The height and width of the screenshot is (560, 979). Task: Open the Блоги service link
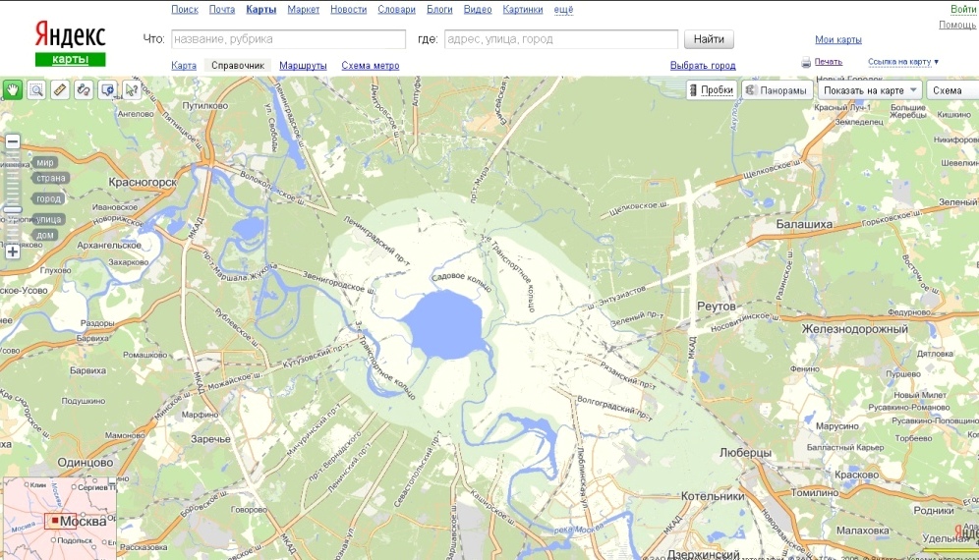click(439, 10)
